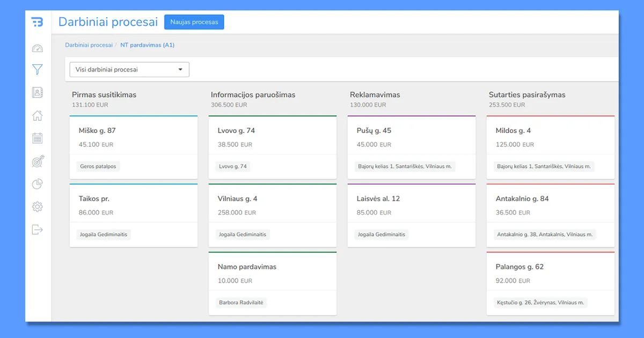644x338 pixels.
Task: Open the contacts address book icon
Action: pos(37,92)
